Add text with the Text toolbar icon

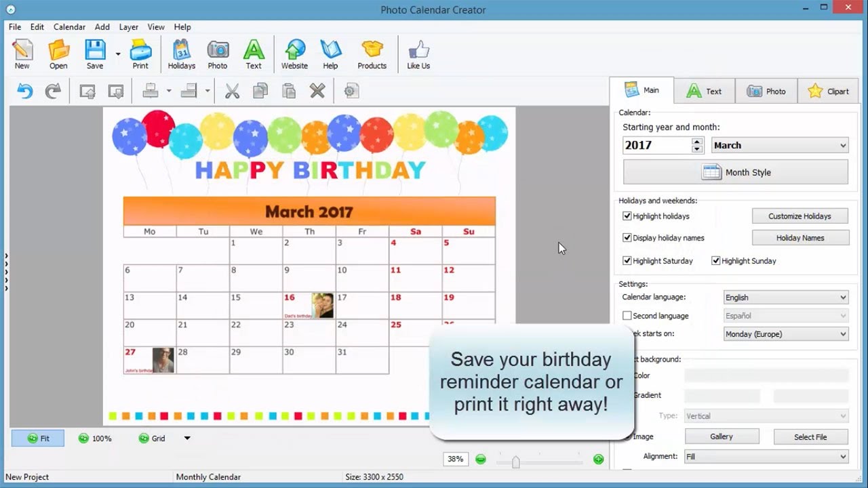[254, 54]
